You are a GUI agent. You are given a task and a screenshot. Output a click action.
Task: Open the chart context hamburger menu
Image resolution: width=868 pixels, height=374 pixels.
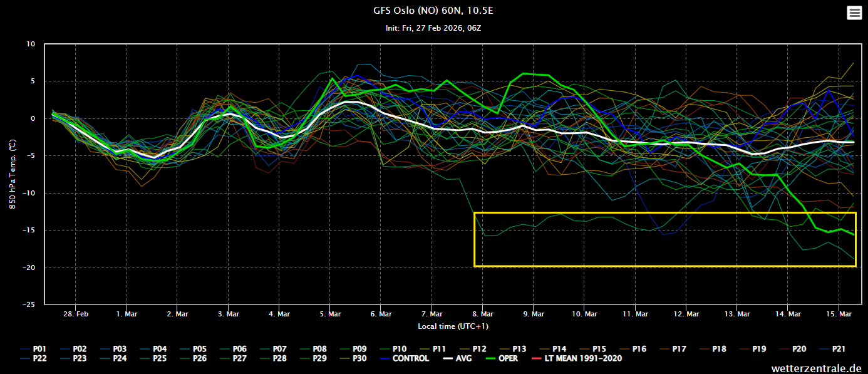point(854,13)
